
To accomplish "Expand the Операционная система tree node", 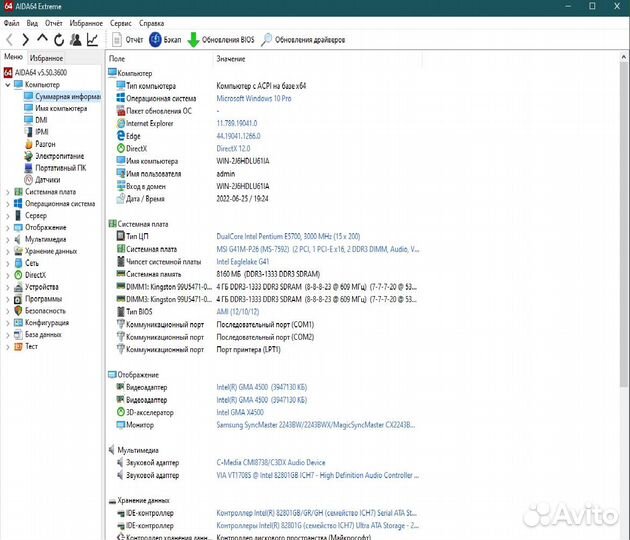I will [8, 204].
